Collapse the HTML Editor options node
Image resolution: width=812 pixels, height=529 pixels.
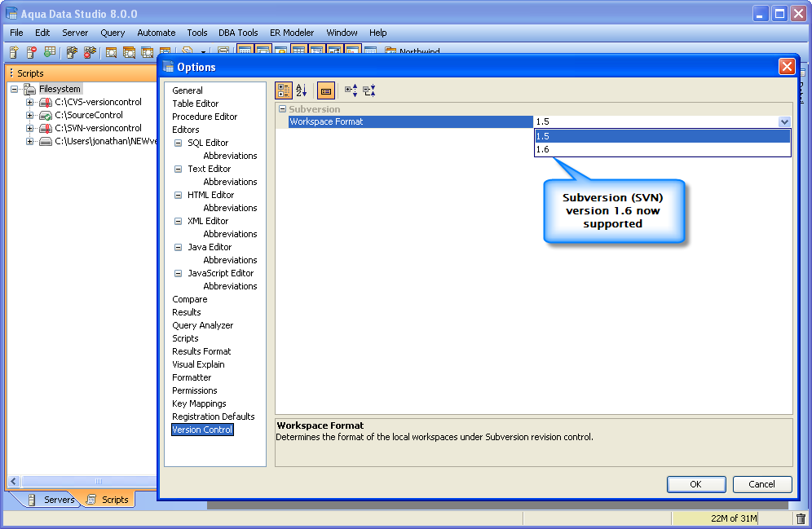[179, 195]
